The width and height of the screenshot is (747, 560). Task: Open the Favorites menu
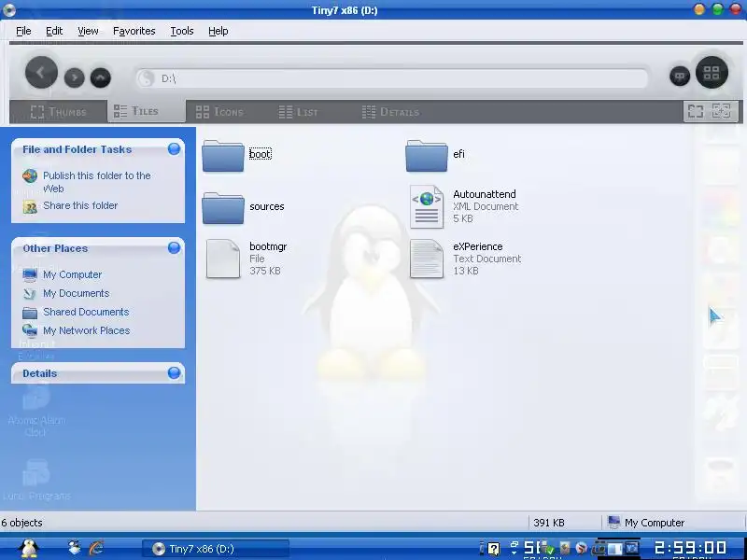tap(134, 31)
